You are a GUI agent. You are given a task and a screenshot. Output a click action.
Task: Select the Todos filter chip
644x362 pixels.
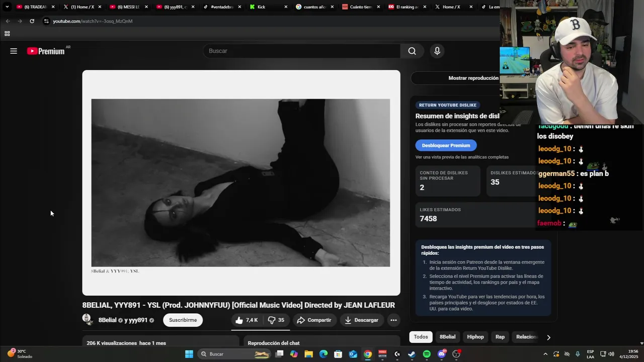(421, 337)
